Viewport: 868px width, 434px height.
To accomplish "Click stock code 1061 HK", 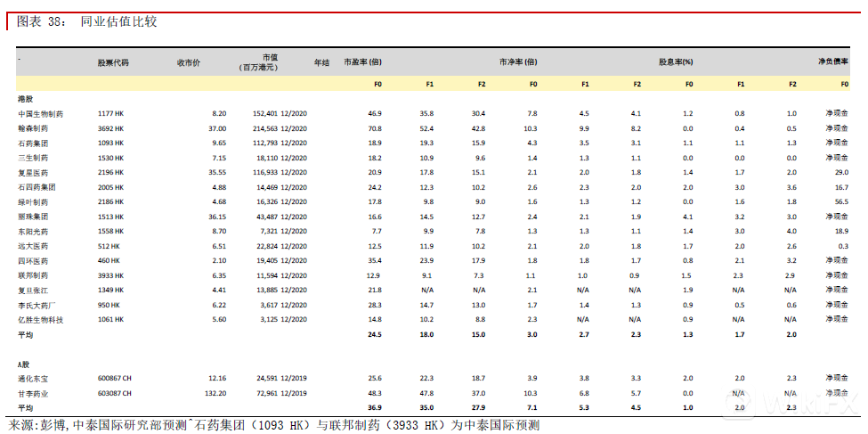I will click(x=110, y=320).
